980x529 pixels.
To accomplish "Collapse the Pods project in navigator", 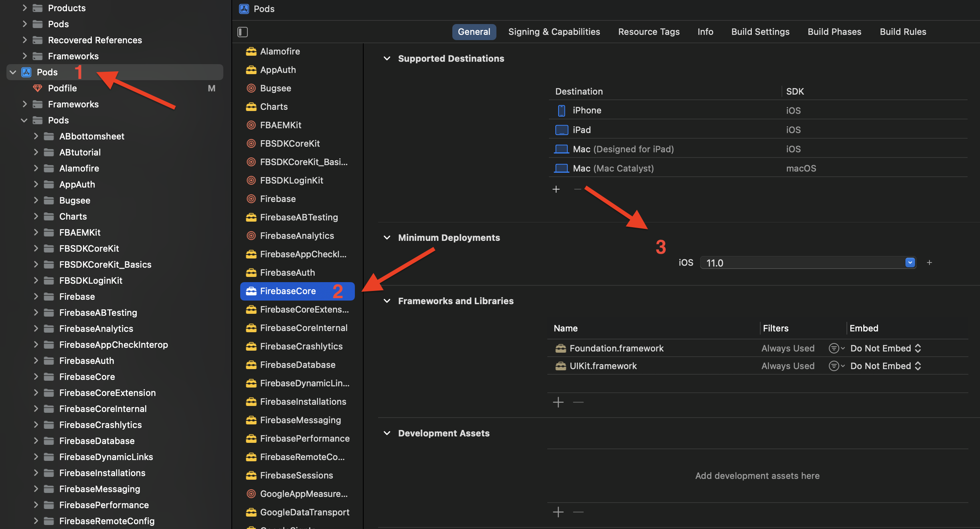I will [13, 72].
